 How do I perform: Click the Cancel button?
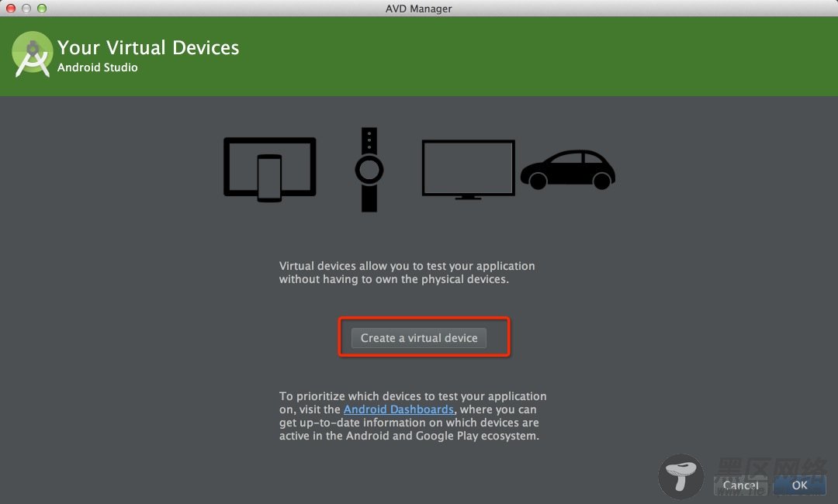(740, 485)
